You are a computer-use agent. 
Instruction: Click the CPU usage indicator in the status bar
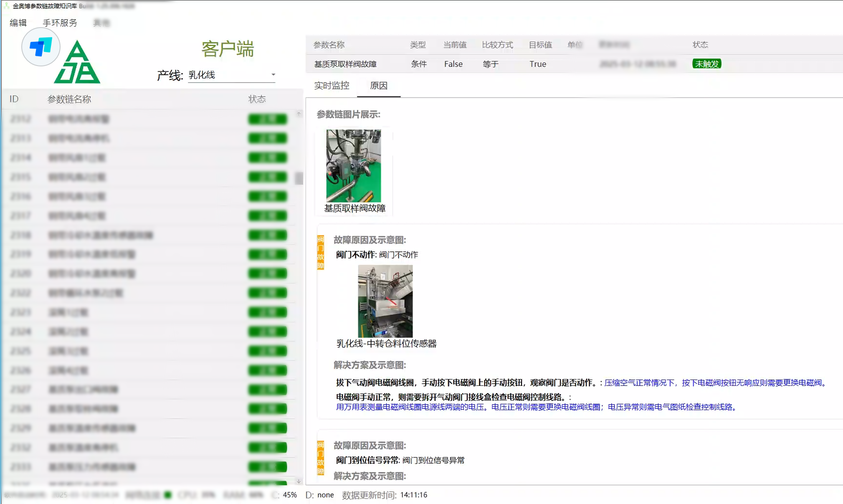coord(193,494)
